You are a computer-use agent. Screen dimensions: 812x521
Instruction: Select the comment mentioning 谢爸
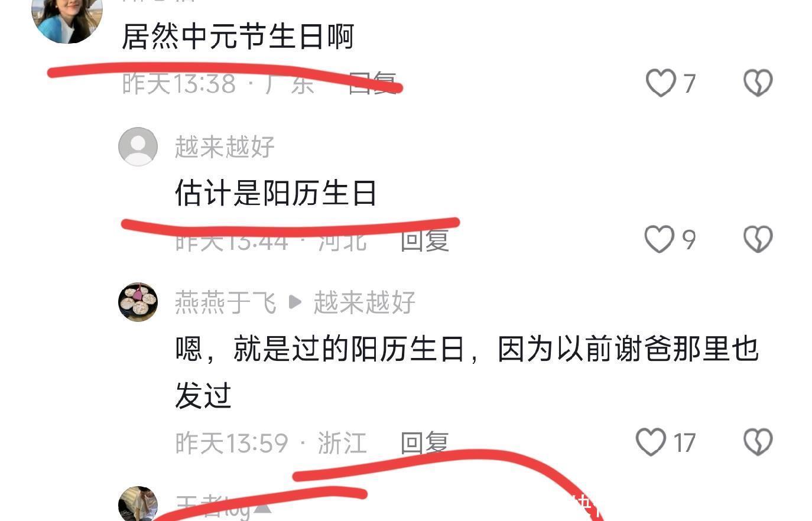pos(467,372)
